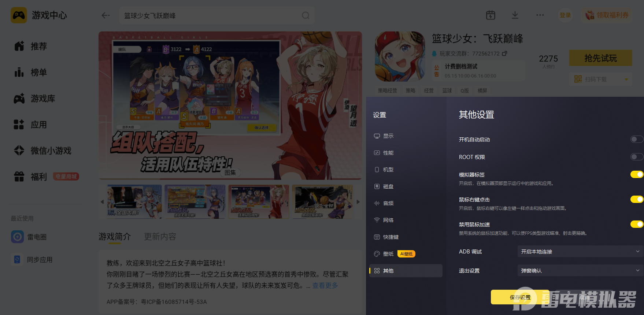Turn off the 禁用鼠标加速 switch
Image resolution: width=644 pixels, height=315 pixels.
pyautogui.click(x=637, y=224)
